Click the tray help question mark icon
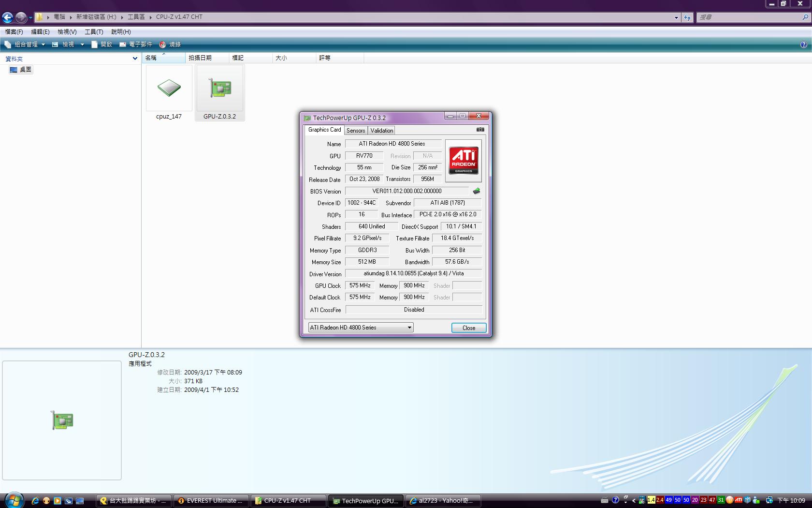The height and width of the screenshot is (508, 812). tap(615, 500)
